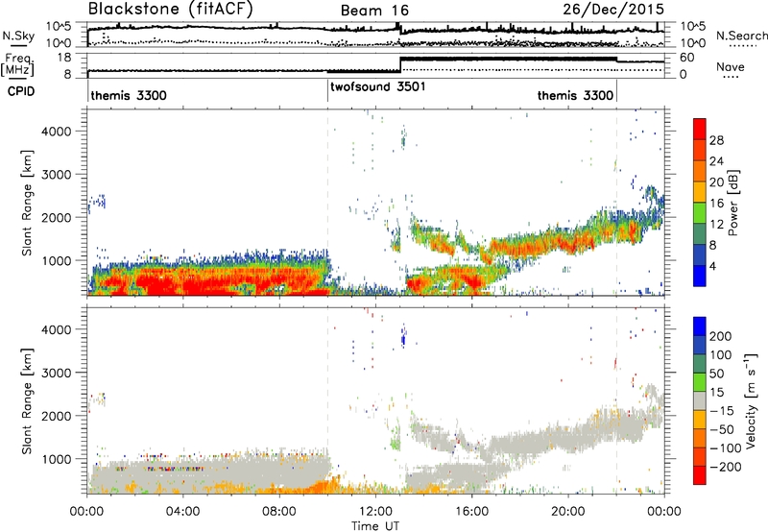Click the "N.Sky" legend label
This screenshot has height=532, width=768.
coord(18,36)
